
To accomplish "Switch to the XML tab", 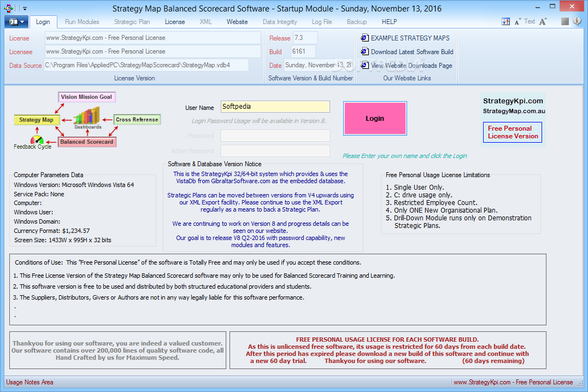I will tap(205, 22).
